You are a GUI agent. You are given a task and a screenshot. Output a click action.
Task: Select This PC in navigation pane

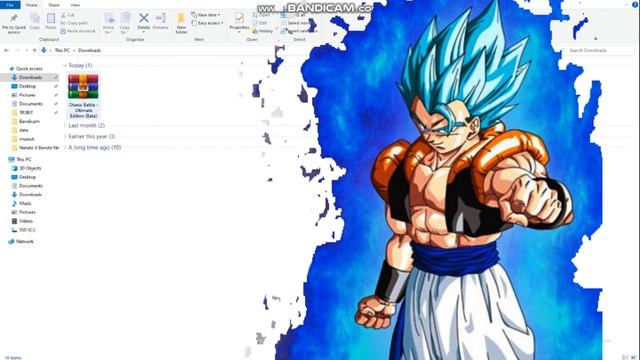tap(23, 159)
